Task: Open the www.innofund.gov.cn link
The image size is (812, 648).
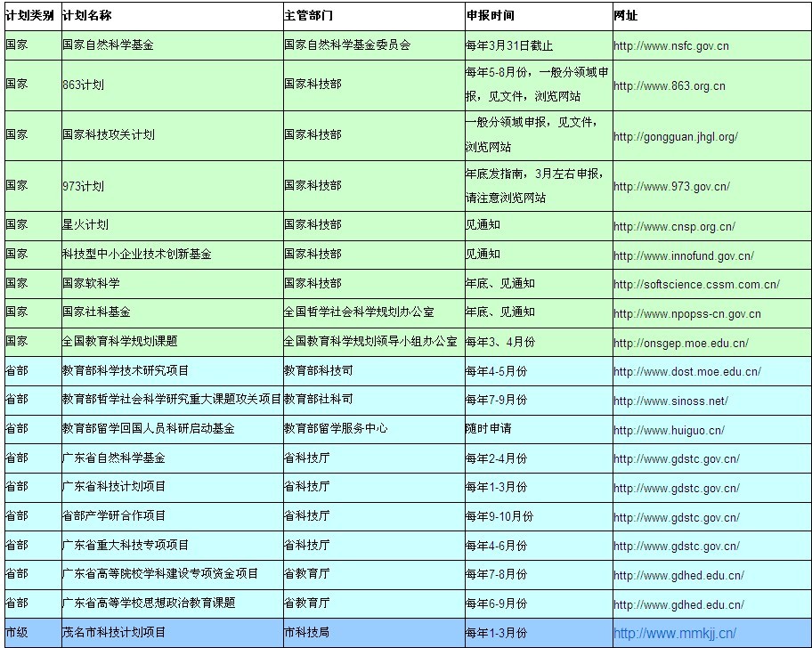Action: point(684,255)
